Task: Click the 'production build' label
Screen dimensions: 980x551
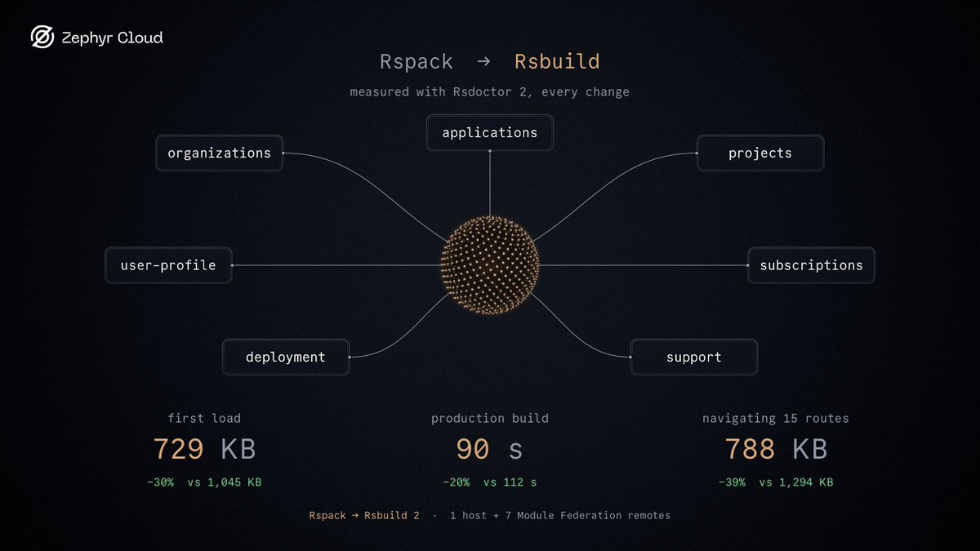Action: click(x=490, y=418)
